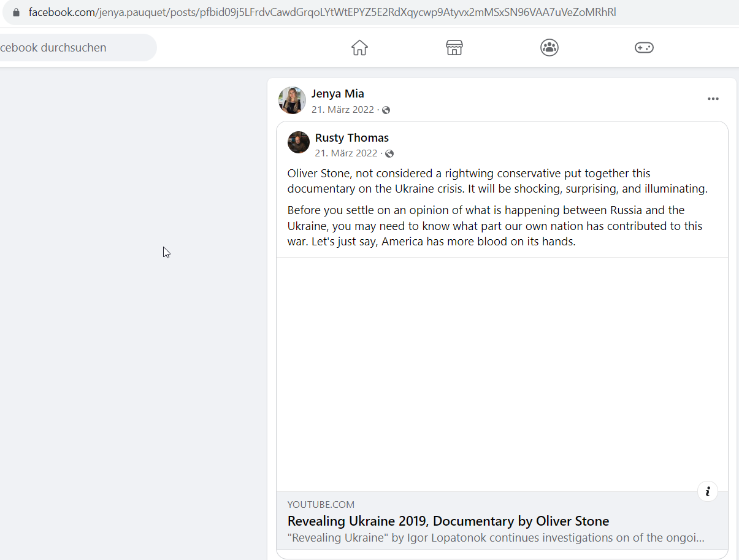Click the lock icon in the address bar
The height and width of the screenshot is (560, 739).
click(16, 12)
